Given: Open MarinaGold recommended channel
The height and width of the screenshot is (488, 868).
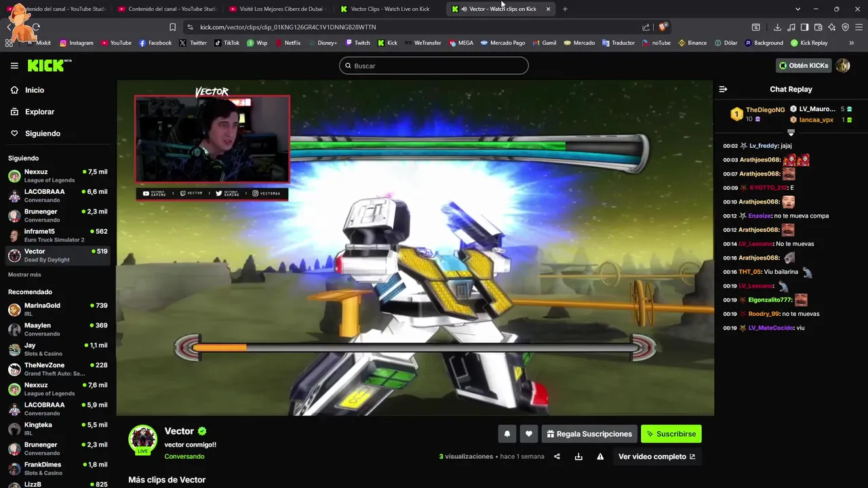Looking at the screenshot, I should click(x=58, y=309).
